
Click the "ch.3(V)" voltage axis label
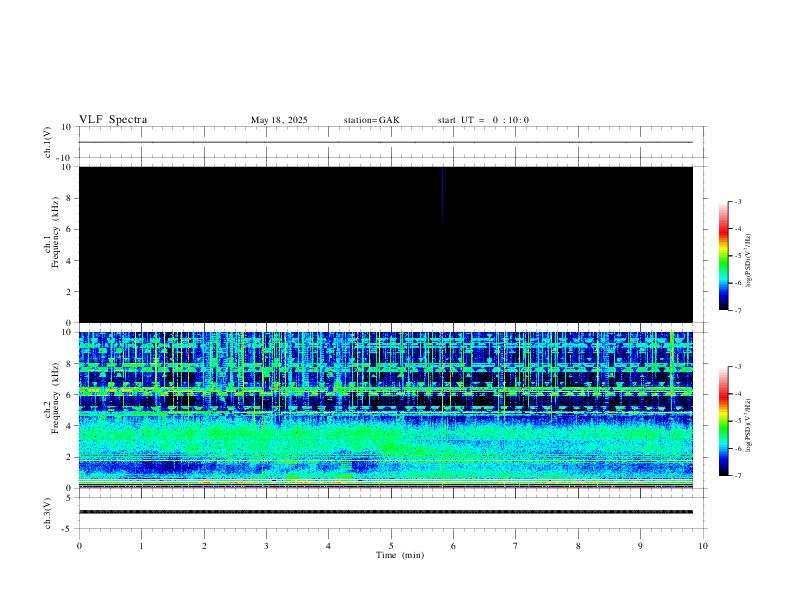click(x=47, y=513)
